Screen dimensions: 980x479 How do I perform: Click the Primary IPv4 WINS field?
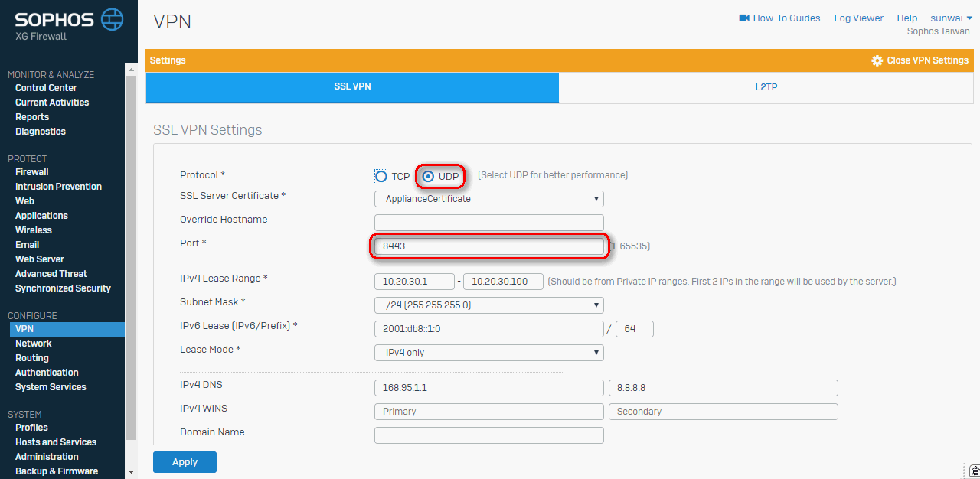tap(489, 412)
